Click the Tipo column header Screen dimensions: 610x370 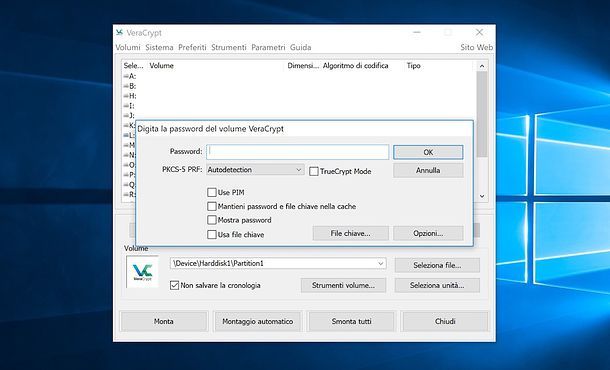(x=414, y=66)
